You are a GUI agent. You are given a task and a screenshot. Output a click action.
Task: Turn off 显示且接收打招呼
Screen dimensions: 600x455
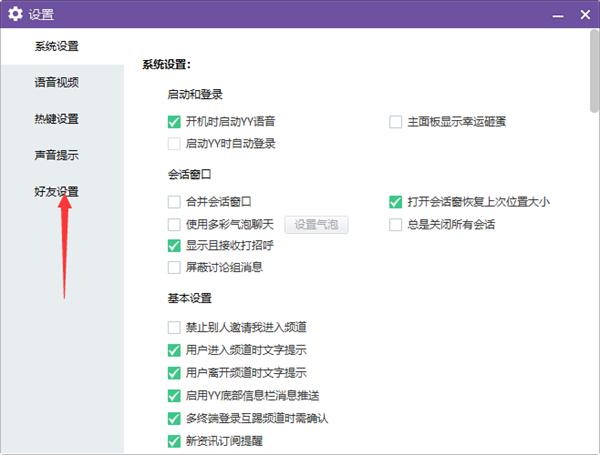(x=175, y=246)
